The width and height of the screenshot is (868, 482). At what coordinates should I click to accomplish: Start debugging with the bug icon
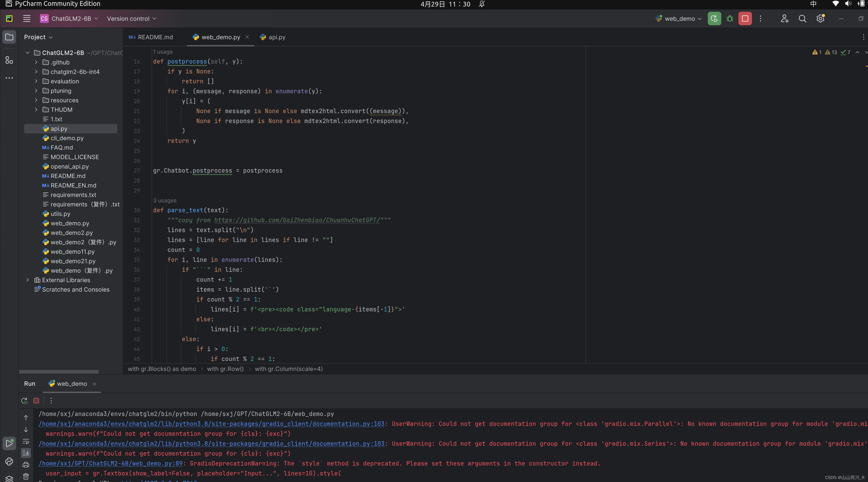point(730,18)
